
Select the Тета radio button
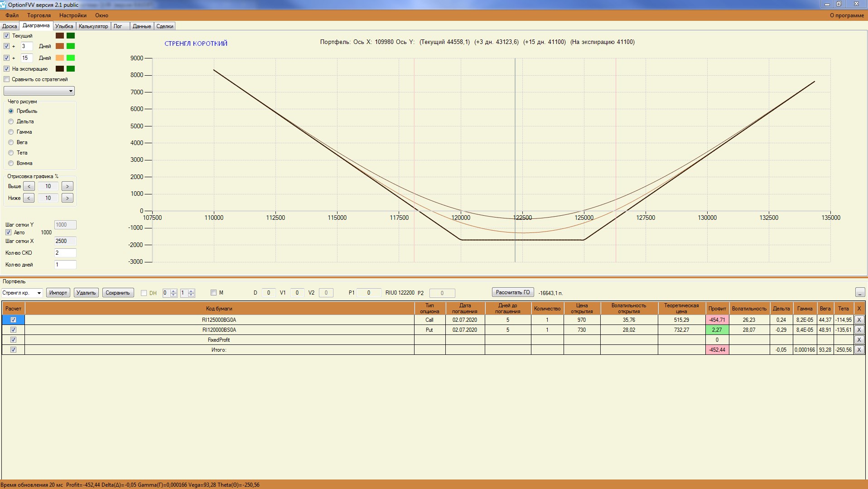[x=11, y=153]
